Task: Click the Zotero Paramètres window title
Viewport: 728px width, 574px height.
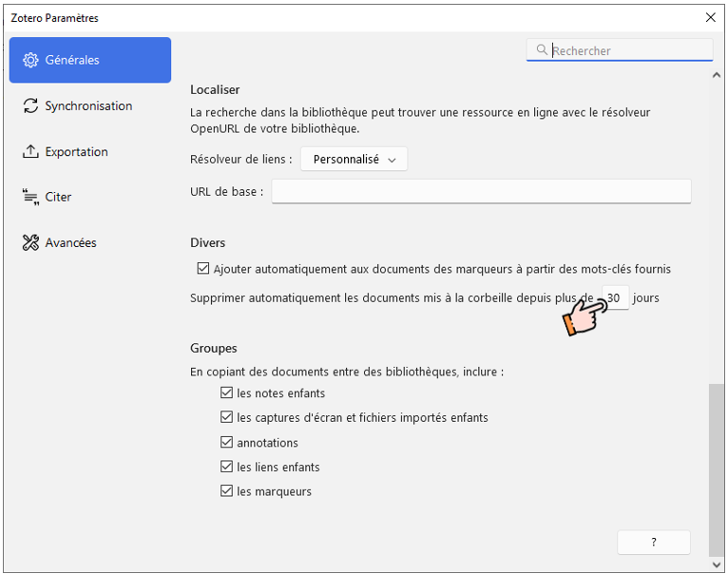Action: tap(55, 18)
